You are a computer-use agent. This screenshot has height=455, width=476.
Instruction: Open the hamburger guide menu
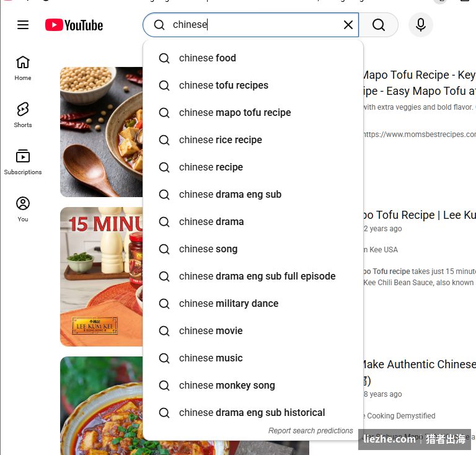[23, 25]
